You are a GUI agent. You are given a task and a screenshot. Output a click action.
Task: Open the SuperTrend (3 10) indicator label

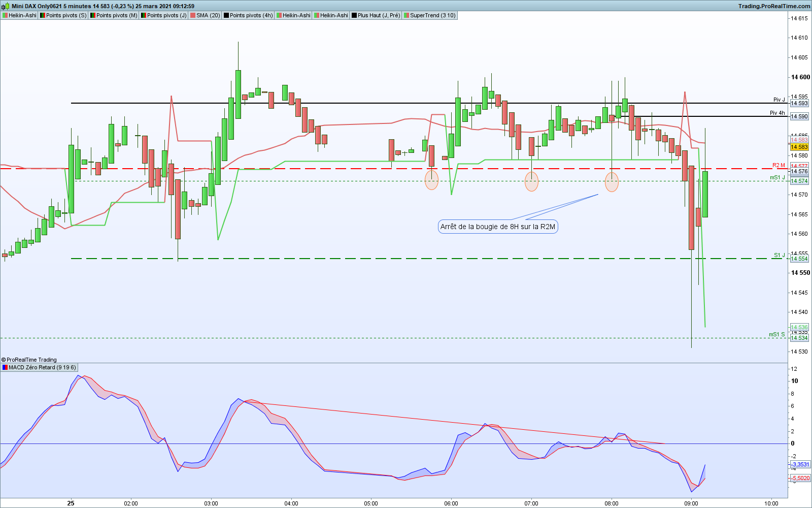click(430, 15)
